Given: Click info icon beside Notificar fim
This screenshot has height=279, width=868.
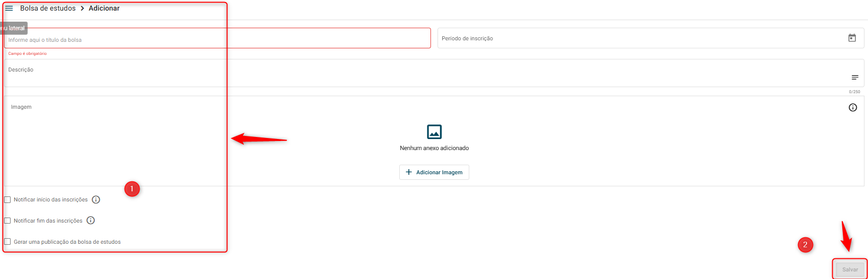Looking at the screenshot, I should point(91,220).
